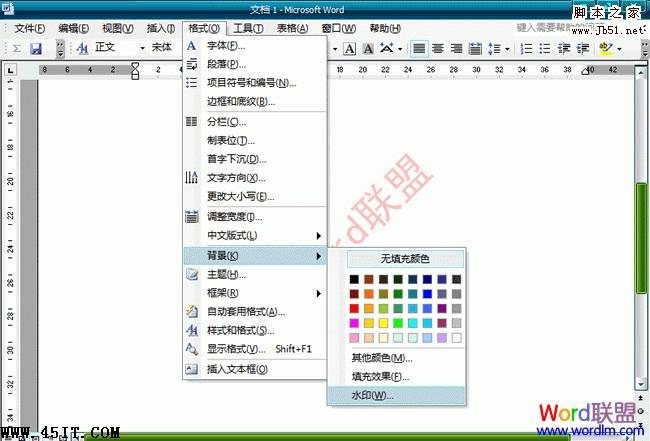Viewport: 650px width, 441px height.
Task: Open line spacing dropdown arrow
Action: (507, 49)
